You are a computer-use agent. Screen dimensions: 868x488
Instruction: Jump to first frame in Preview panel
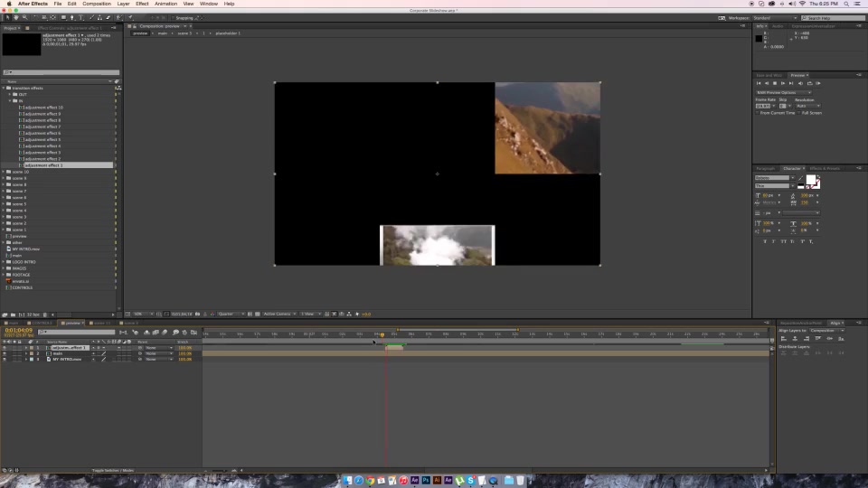pyautogui.click(x=759, y=83)
